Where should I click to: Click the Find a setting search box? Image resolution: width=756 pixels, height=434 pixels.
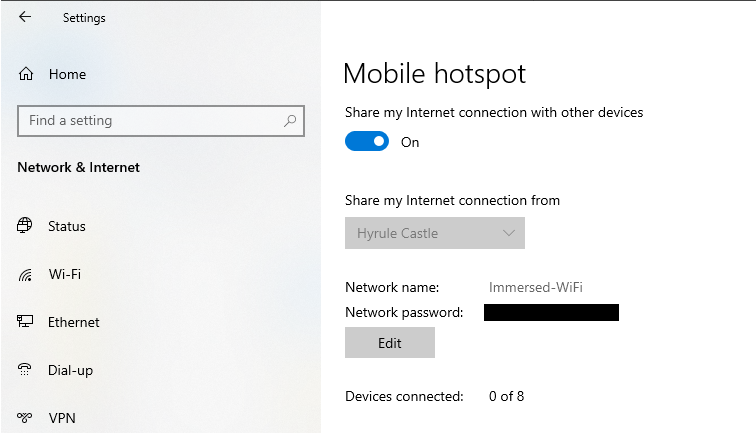click(x=150, y=121)
